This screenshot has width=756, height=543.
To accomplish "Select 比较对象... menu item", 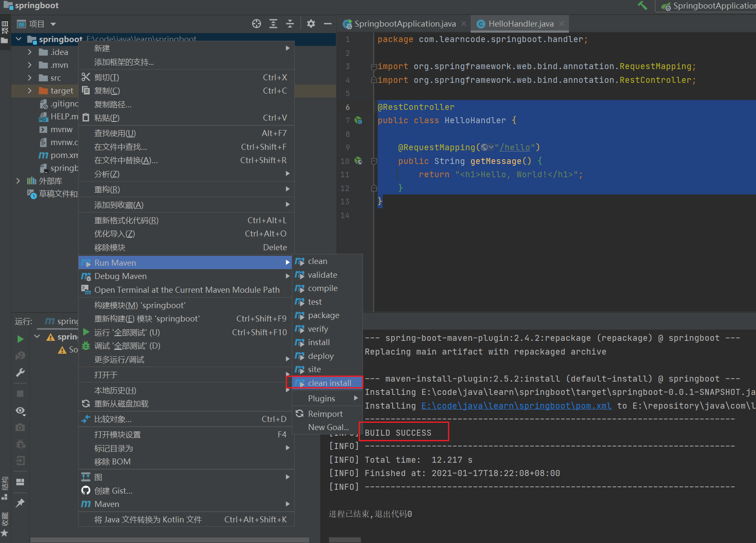I will coord(186,419).
